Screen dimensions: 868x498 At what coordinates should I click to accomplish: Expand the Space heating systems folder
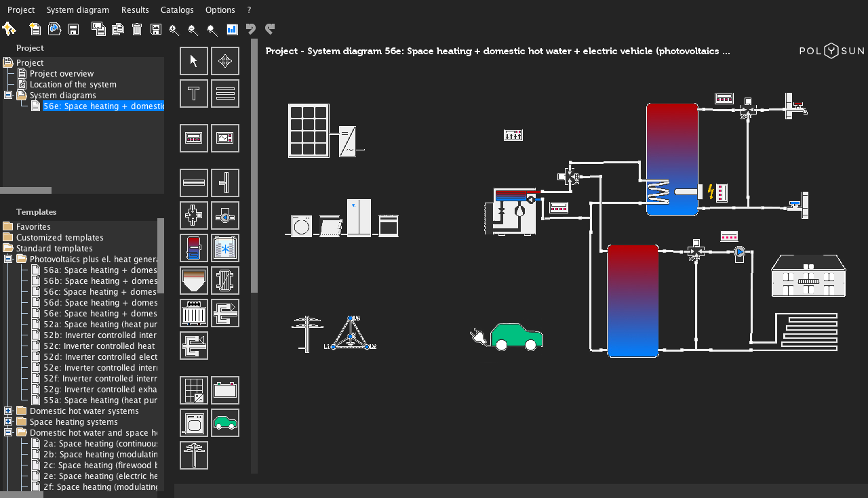point(8,422)
